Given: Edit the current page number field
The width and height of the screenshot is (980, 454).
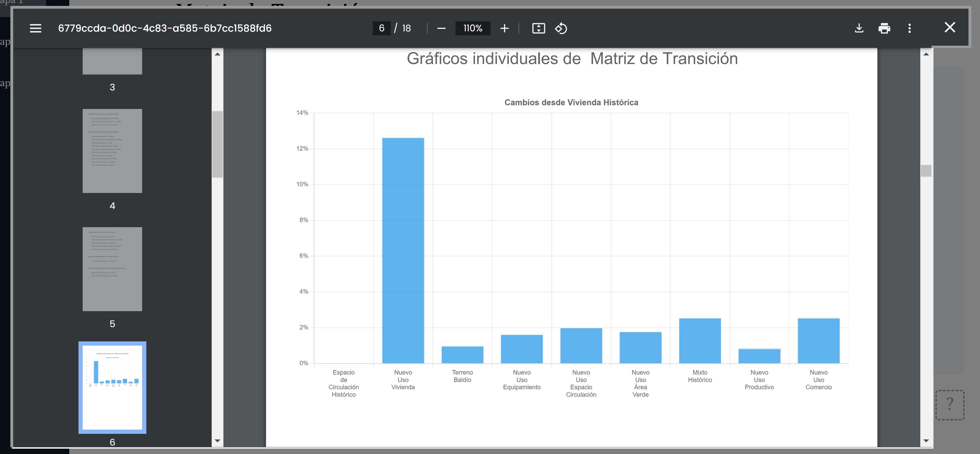Looking at the screenshot, I should 382,28.
